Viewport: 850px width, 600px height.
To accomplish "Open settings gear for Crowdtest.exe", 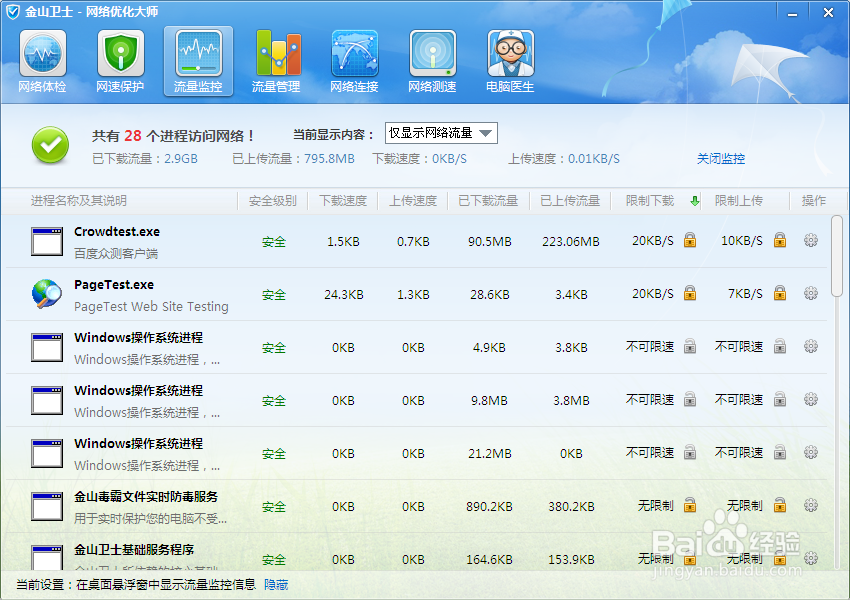I will pyautogui.click(x=810, y=240).
